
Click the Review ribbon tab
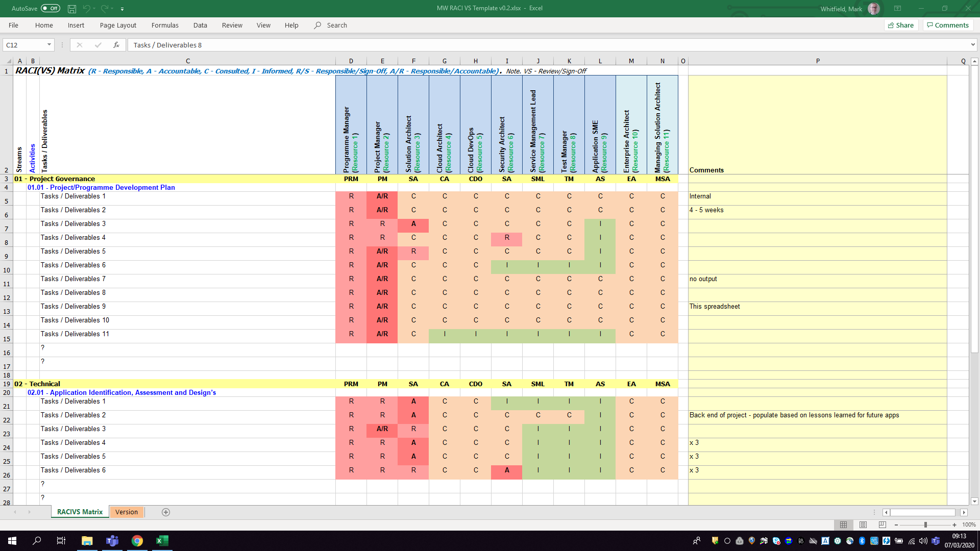point(232,25)
